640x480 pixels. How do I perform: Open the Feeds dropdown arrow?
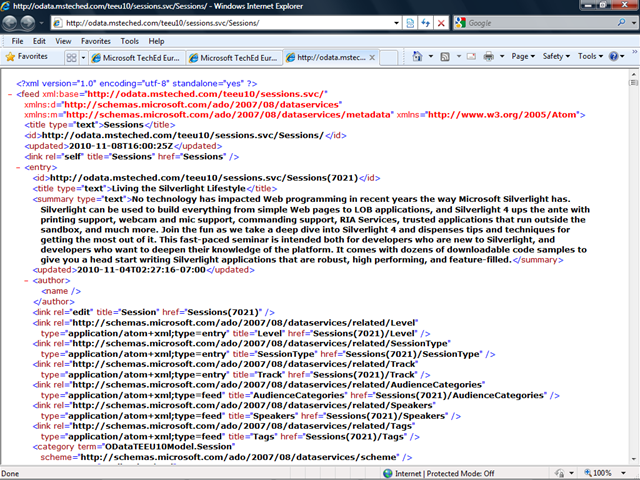click(458, 56)
